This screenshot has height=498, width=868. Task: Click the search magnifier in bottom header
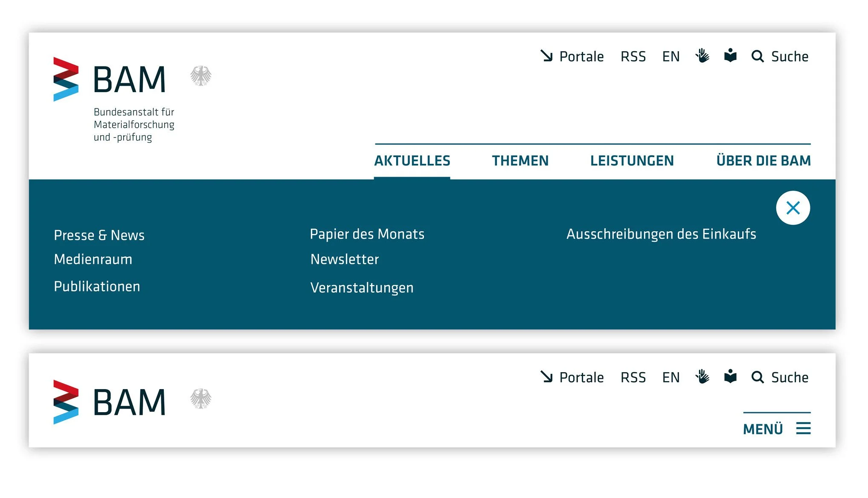point(758,377)
